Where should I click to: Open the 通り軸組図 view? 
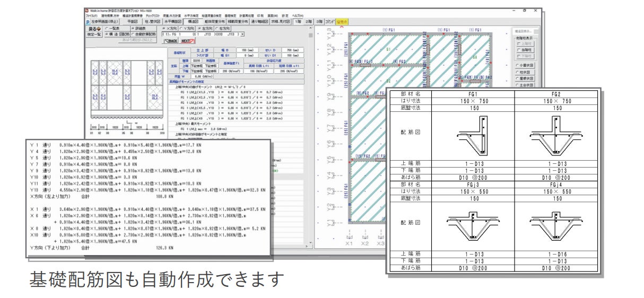(259, 21)
